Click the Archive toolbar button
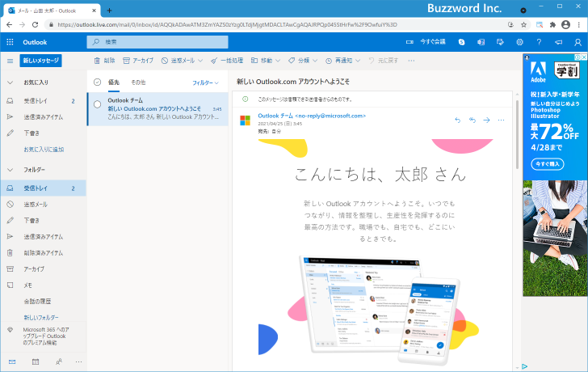 [x=138, y=61]
